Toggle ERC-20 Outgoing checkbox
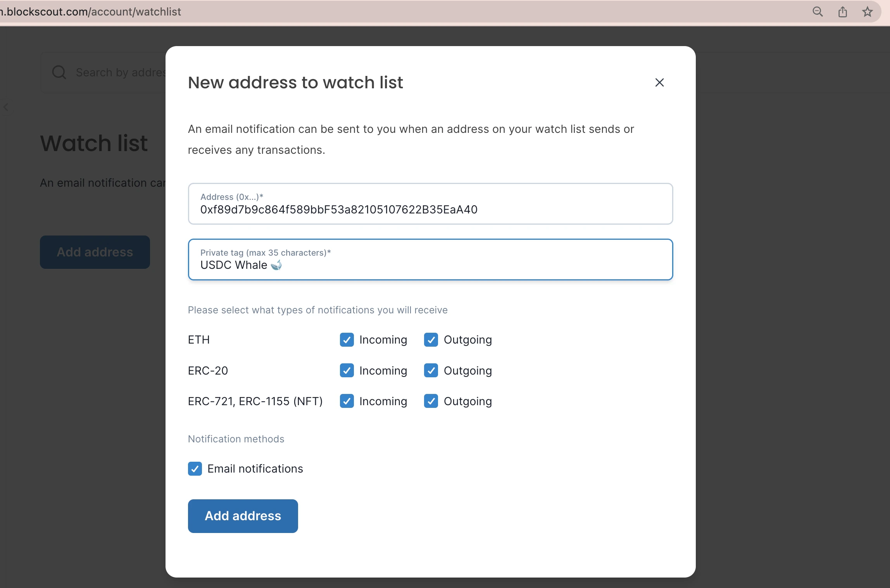The image size is (890, 588). point(431,371)
